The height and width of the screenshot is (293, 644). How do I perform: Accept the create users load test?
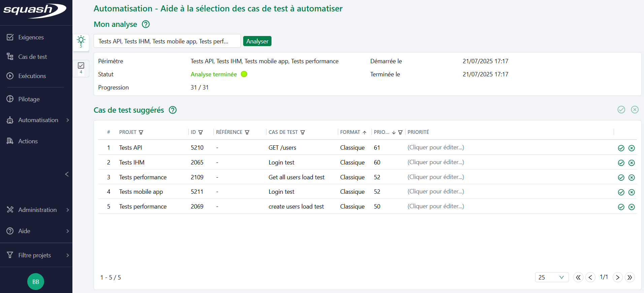pos(621,207)
